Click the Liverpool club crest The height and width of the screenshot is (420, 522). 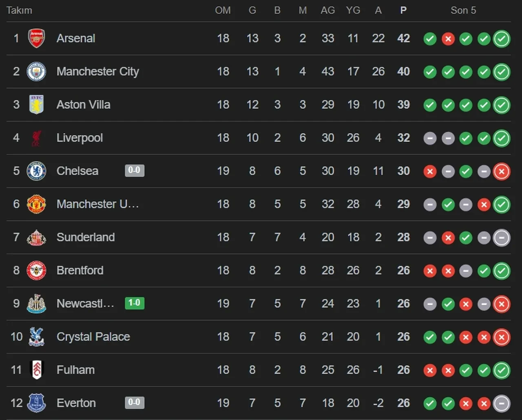pyautogui.click(x=36, y=138)
